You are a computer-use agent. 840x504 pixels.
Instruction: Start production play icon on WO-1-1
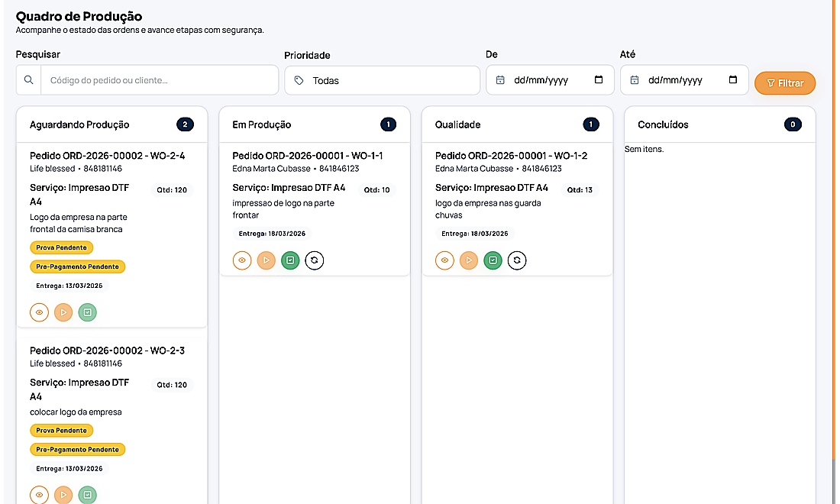[x=266, y=260]
